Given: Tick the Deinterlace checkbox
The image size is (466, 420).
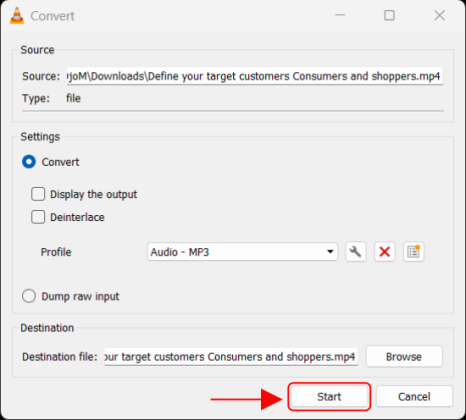Looking at the screenshot, I should [x=38, y=217].
